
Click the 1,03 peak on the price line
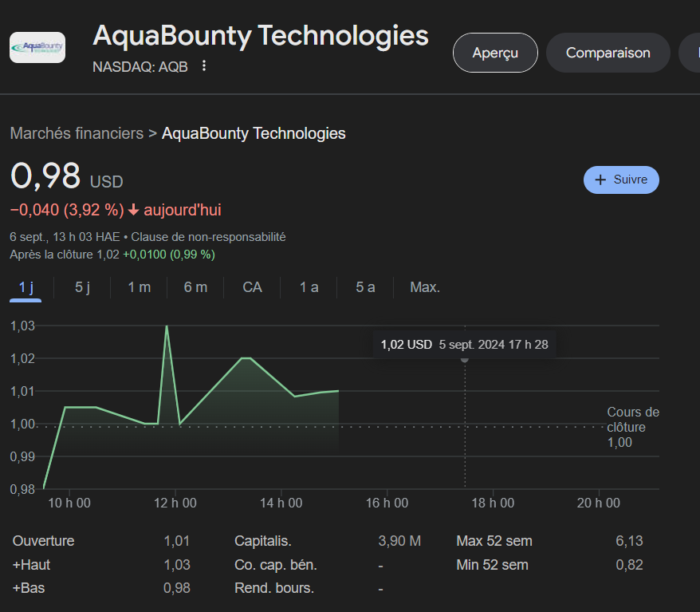point(167,326)
